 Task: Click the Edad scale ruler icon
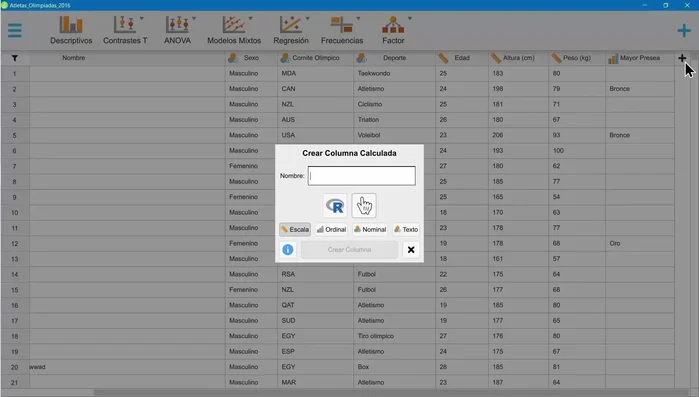443,58
